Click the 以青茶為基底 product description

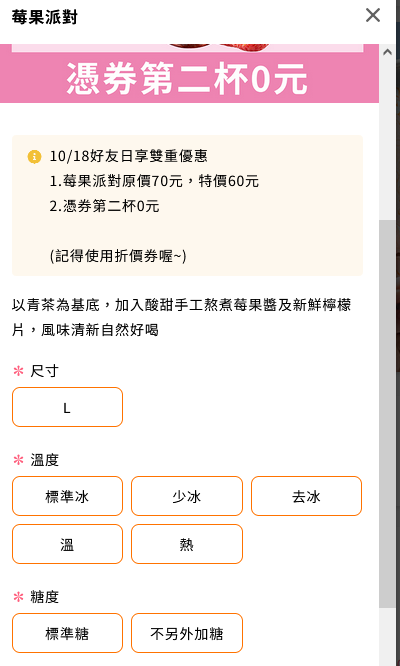point(182,317)
